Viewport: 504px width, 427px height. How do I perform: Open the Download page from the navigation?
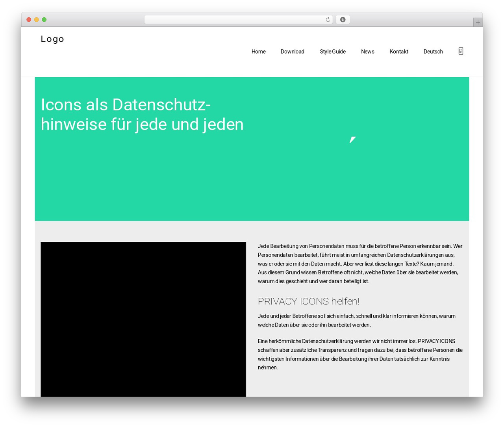(x=293, y=52)
